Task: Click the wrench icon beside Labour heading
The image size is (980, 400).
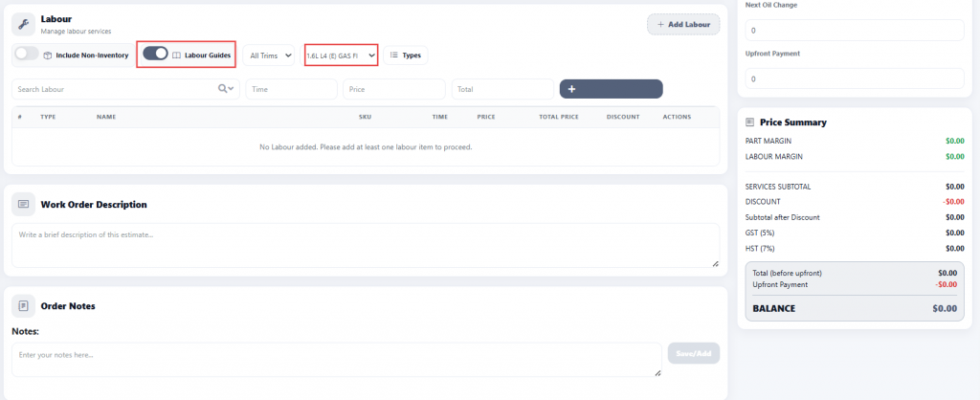Action: tap(24, 24)
